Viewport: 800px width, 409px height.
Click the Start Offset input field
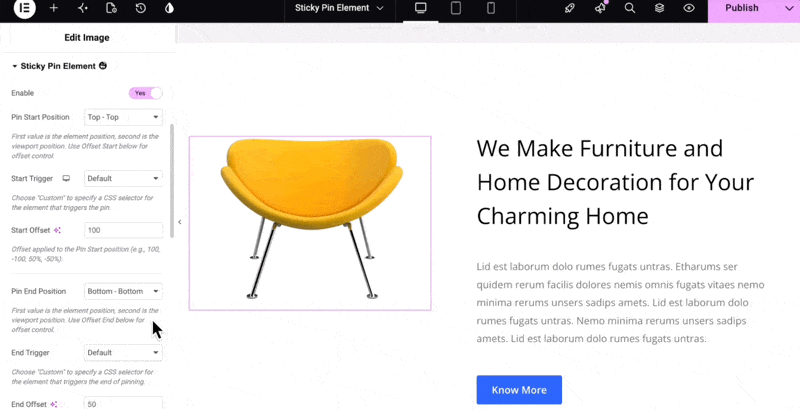[123, 230]
